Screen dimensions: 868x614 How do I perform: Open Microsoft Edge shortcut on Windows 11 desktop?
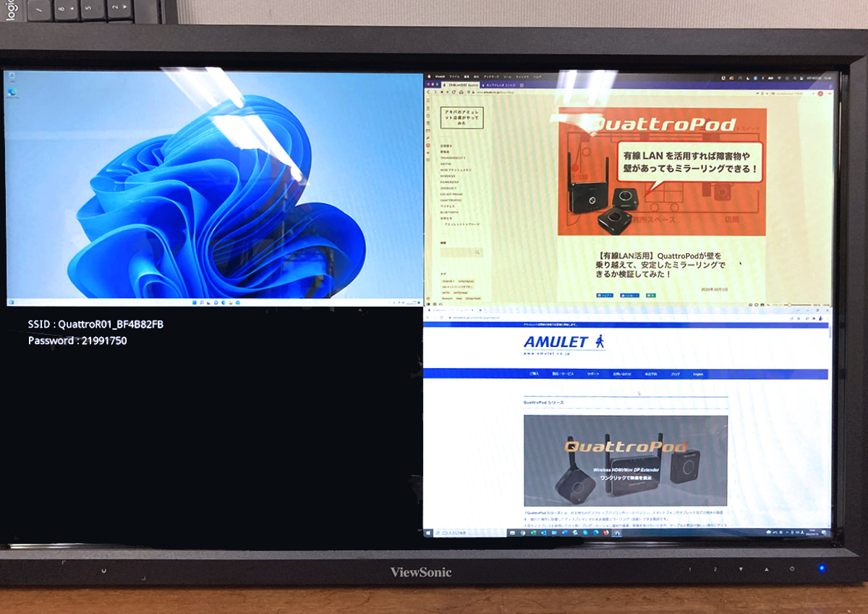coord(12,92)
